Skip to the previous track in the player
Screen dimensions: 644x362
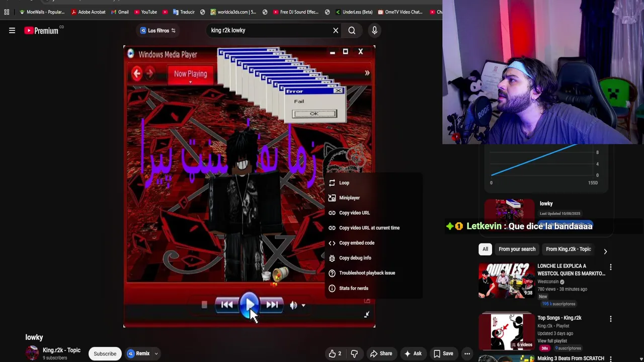(227, 305)
